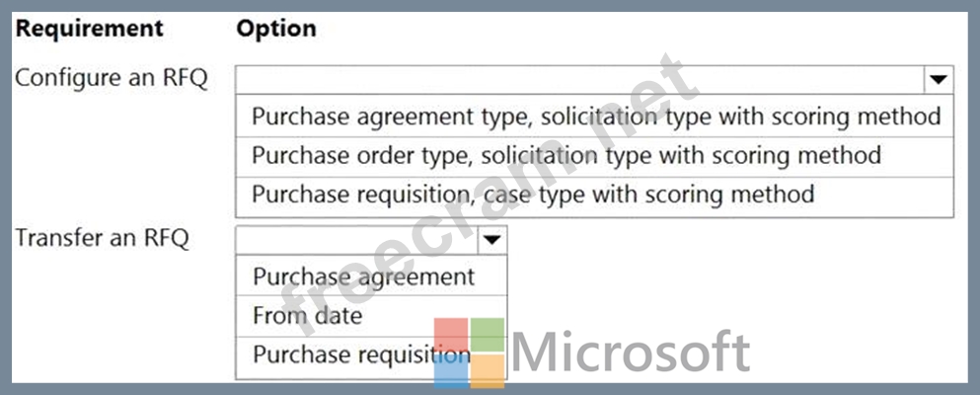Click the Option column header
Viewport: 980px width, 395px height.
coord(276,28)
